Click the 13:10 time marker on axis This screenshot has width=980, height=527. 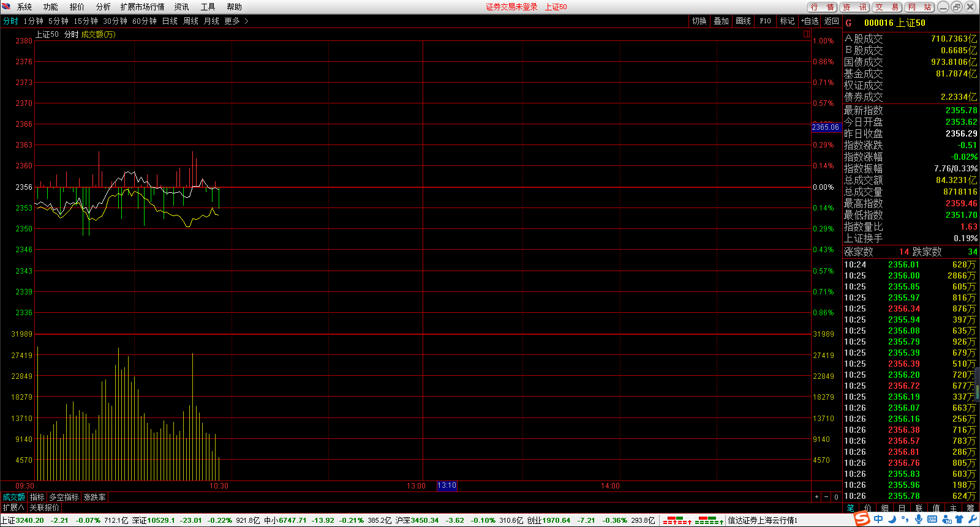447,485
